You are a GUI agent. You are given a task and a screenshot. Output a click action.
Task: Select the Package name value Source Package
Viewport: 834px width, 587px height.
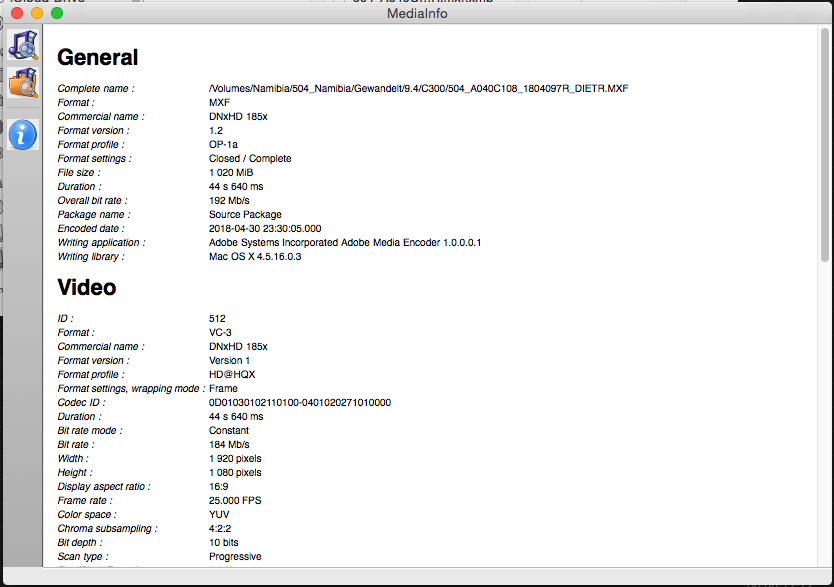[x=245, y=214]
